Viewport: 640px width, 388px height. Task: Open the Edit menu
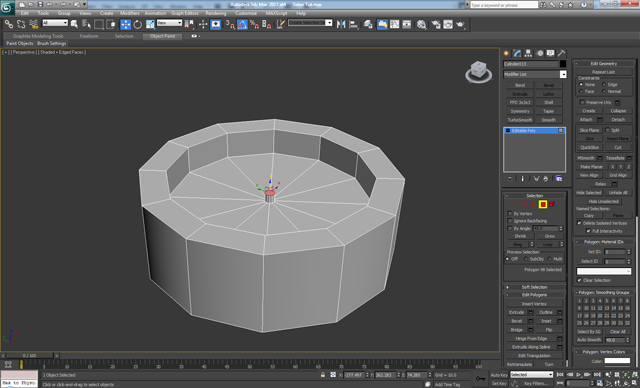point(24,13)
